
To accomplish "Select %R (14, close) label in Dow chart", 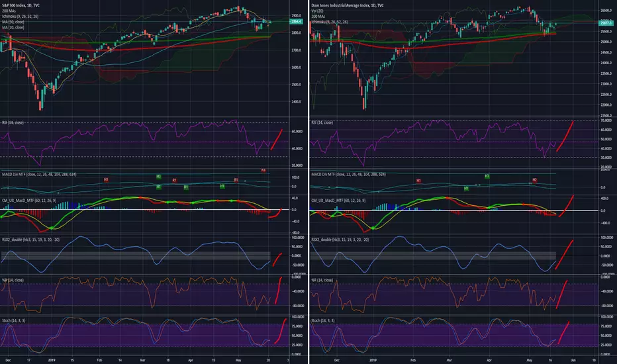I will (x=322, y=280).
